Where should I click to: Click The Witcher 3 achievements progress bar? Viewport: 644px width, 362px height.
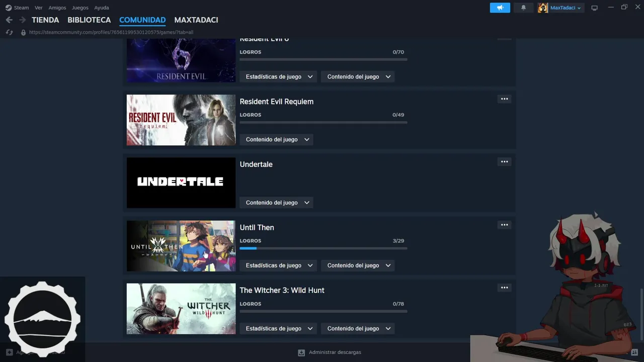pos(324,311)
